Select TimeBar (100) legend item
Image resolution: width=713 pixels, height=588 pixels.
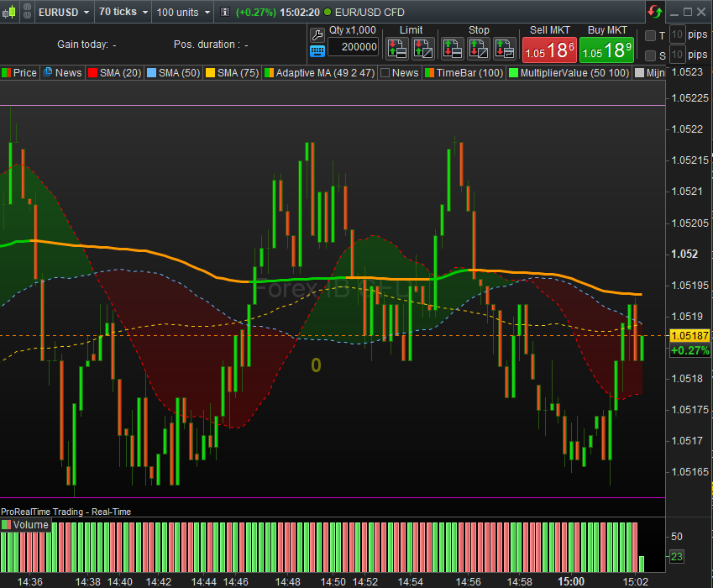[x=464, y=73]
